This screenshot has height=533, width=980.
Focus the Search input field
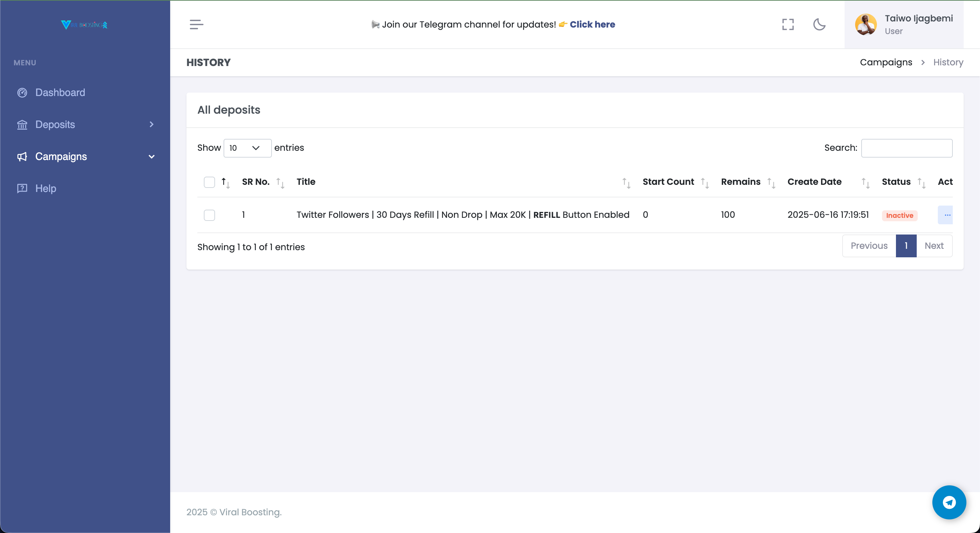[x=906, y=148]
